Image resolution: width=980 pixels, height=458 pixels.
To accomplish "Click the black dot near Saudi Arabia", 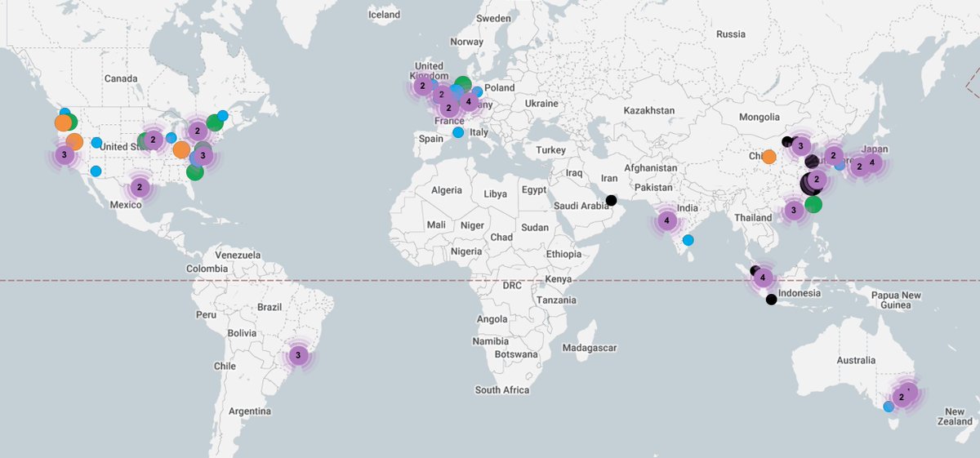I will [x=611, y=200].
